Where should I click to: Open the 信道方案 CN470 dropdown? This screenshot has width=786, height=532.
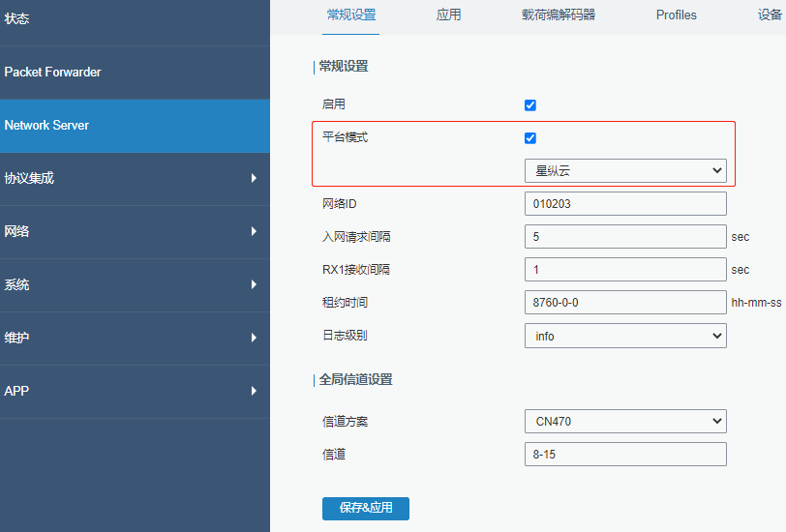click(625, 422)
